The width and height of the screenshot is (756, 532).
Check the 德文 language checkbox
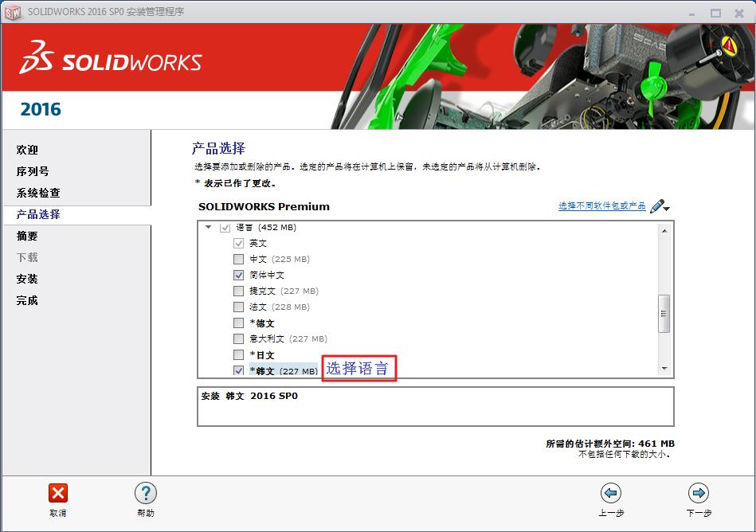pyautogui.click(x=238, y=323)
